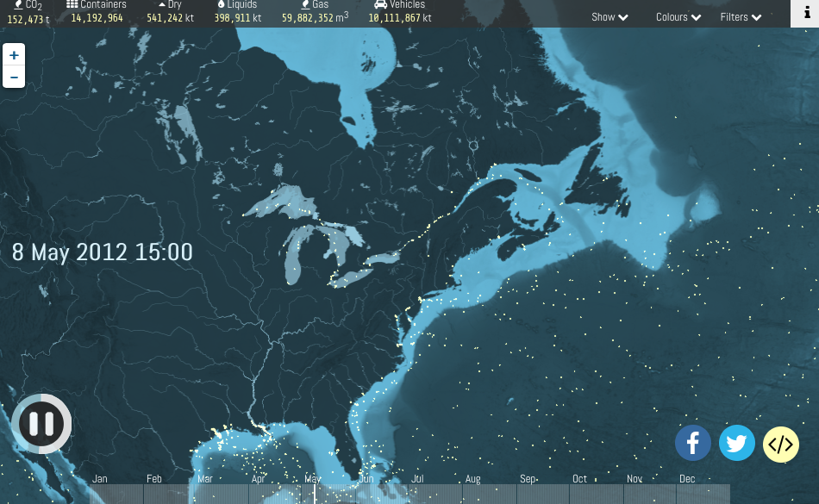This screenshot has width=819, height=504.
Task: Zoom in the map with plus button
Action: point(14,55)
